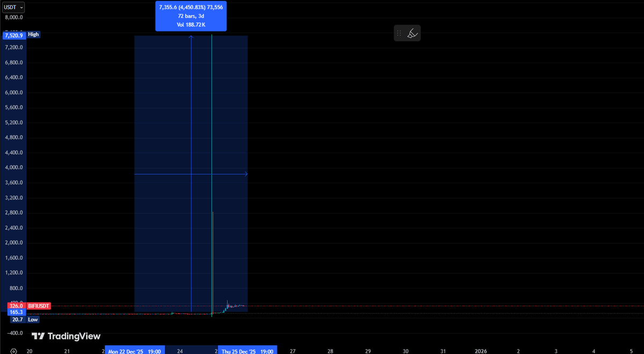
Task: Select the highlighter drawing tool icon
Action: point(412,33)
